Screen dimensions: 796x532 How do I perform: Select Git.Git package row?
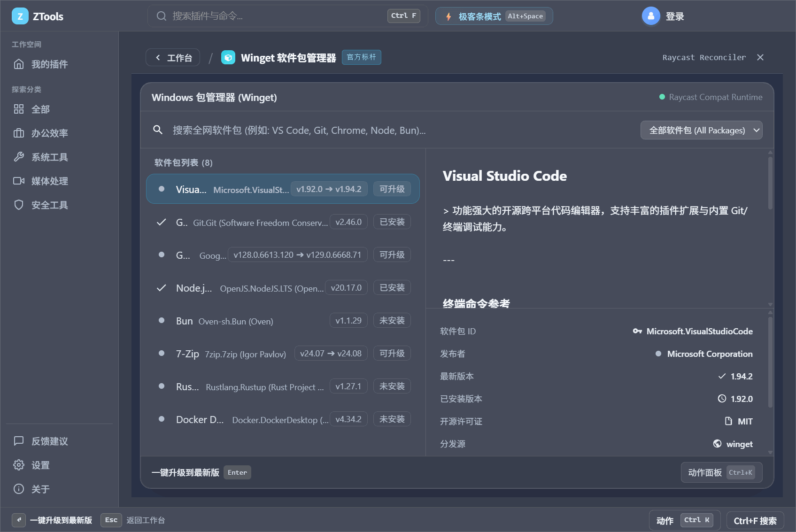[x=283, y=222]
